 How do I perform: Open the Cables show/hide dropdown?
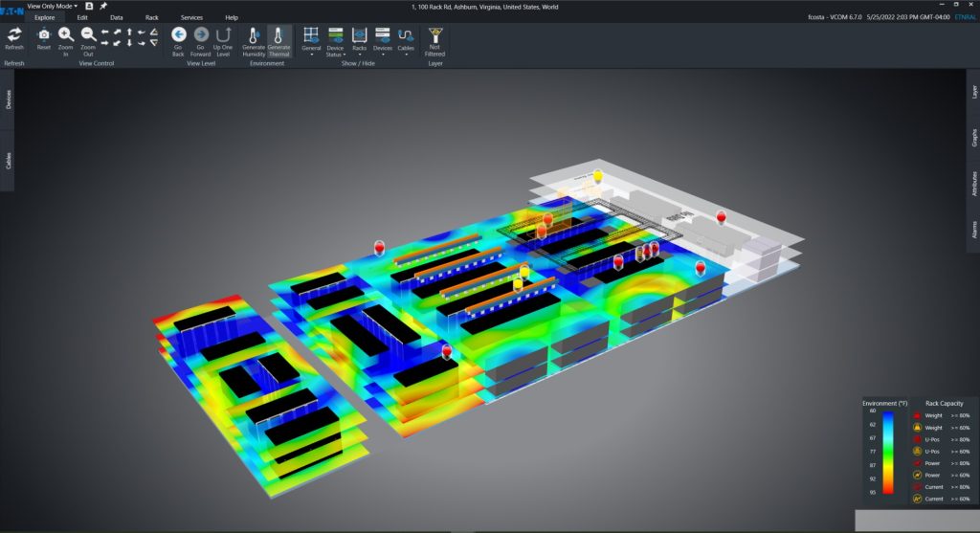coord(406,40)
